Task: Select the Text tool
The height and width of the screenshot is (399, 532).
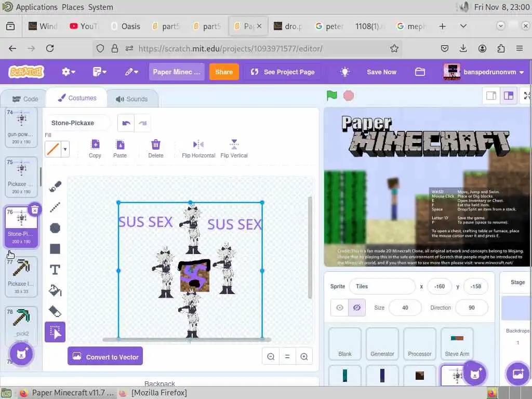Action: (55, 270)
